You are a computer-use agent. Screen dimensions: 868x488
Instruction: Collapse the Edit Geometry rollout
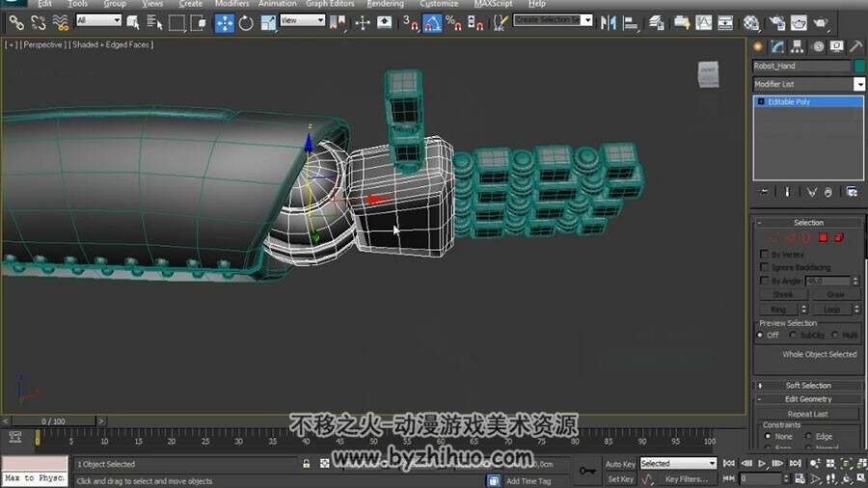pos(808,399)
